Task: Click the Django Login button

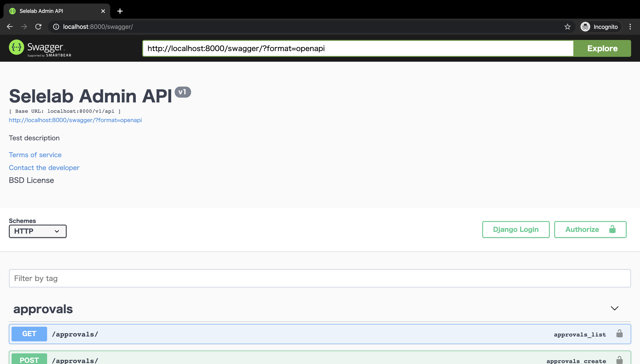Action: (516, 229)
